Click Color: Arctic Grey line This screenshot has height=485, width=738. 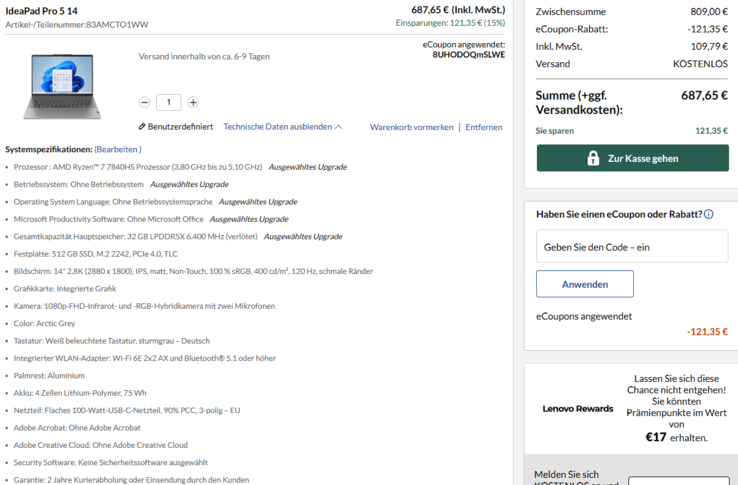click(44, 323)
